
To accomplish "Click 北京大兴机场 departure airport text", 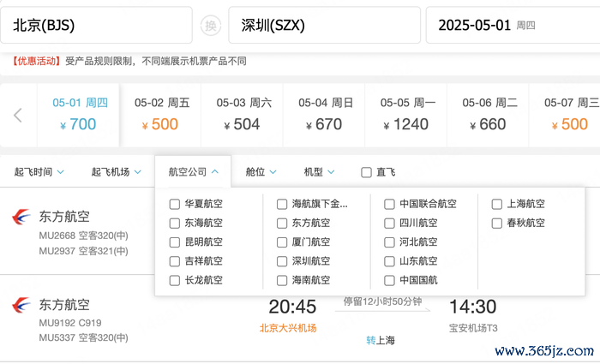I will [x=288, y=328].
